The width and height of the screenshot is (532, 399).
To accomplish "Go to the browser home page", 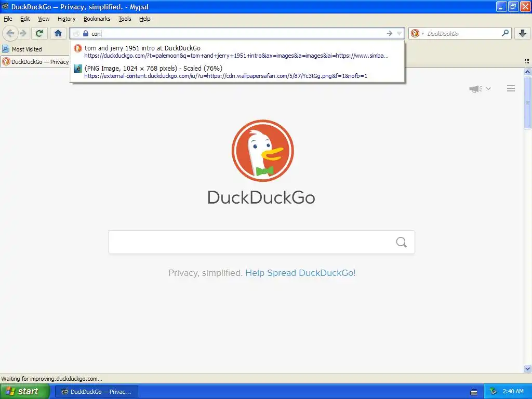I will 58,33.
